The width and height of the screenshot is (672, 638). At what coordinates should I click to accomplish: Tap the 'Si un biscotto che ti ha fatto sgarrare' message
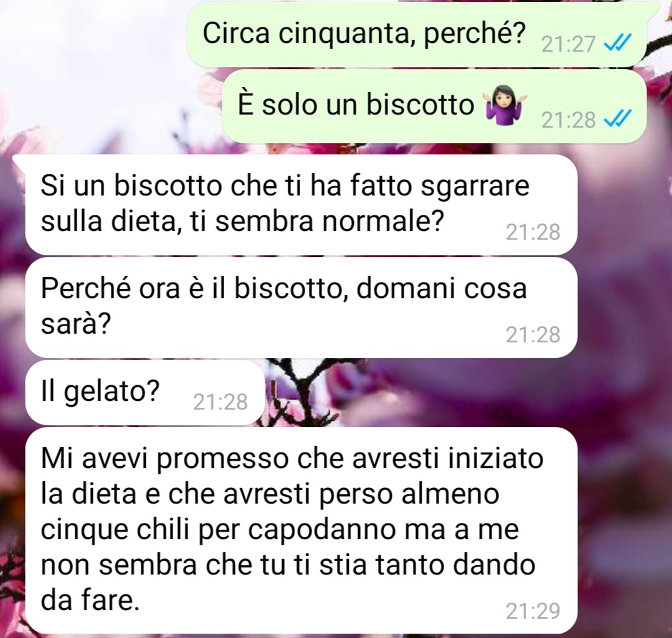click(301, 205)
